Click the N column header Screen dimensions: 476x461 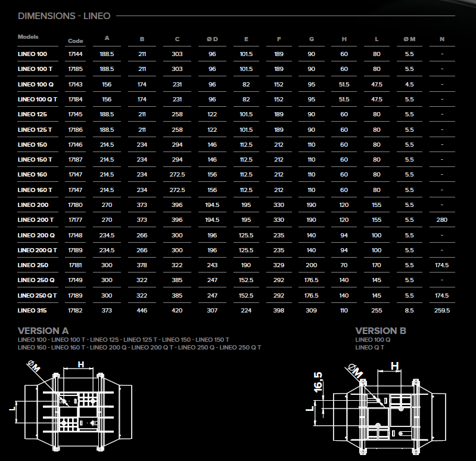(x=441, y=39)
